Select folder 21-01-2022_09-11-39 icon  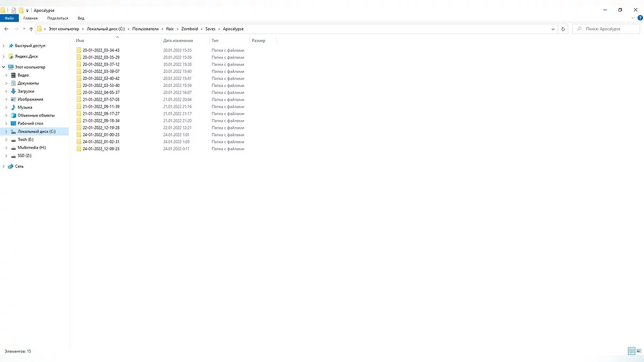pos(78,107)
